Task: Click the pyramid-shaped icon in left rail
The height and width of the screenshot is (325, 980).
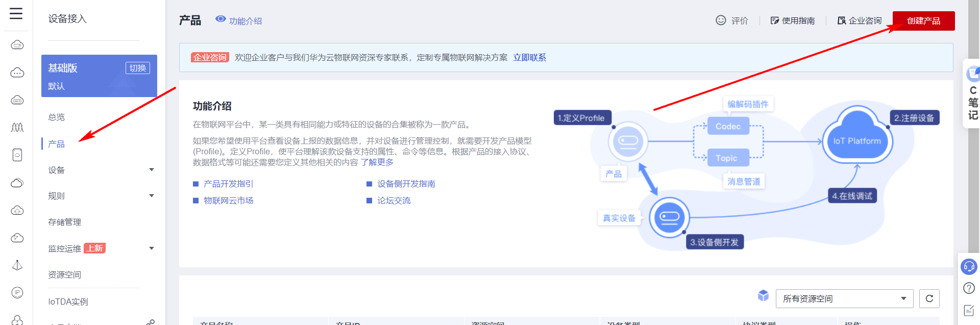Action: point(17,265)
